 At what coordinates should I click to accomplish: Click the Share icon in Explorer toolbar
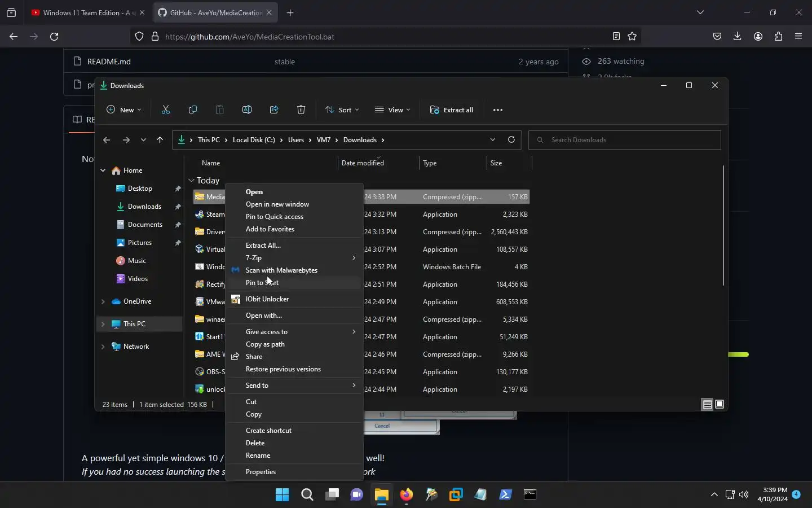coord(274,110)
